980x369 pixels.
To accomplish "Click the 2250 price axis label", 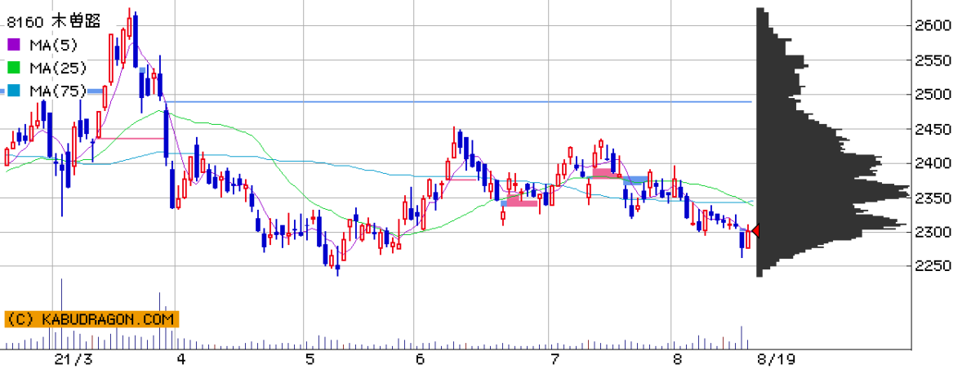I will pyautogui.click(x=933, y=267).
